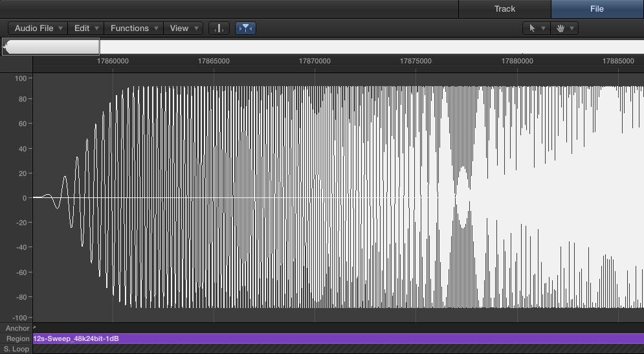Click the 17865000 ruler label
Image resolution: width=644 pixels, height=354 pixels.
[x=214, y=61]
